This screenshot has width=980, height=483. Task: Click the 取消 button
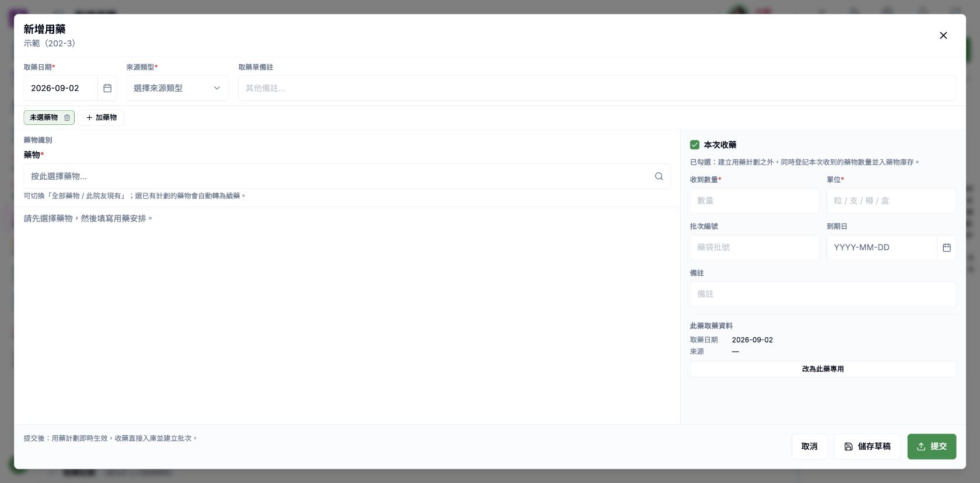(x=809, y=446)
